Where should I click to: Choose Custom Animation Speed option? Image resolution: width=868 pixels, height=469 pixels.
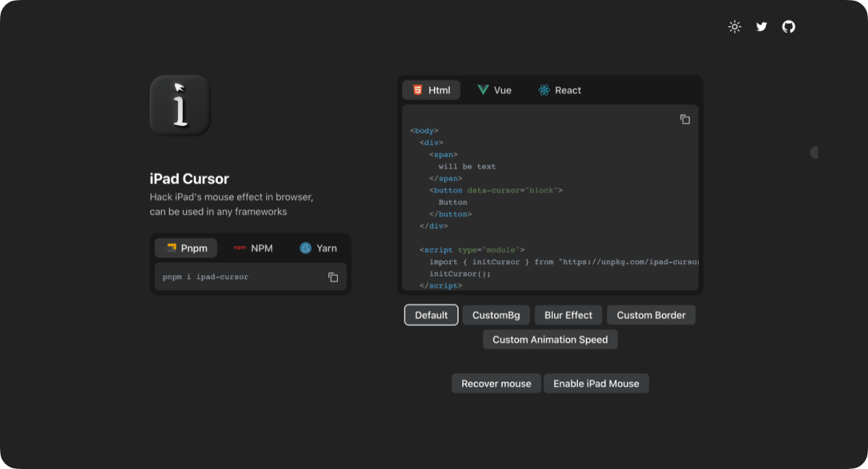coord(550,340)
